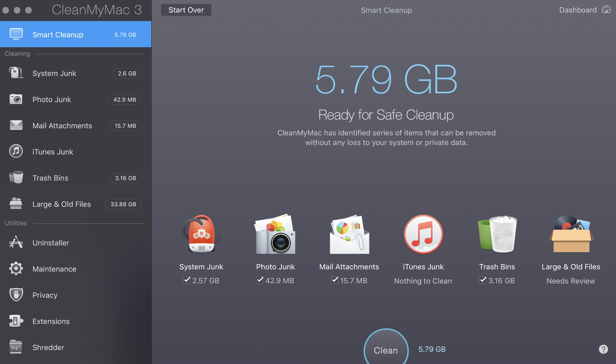The height and width of the screenshot is (364, 616).
Task: Click 'Mail Attachments' label under envelope icon
Action: pyautogui.click(x=349, y=267)
